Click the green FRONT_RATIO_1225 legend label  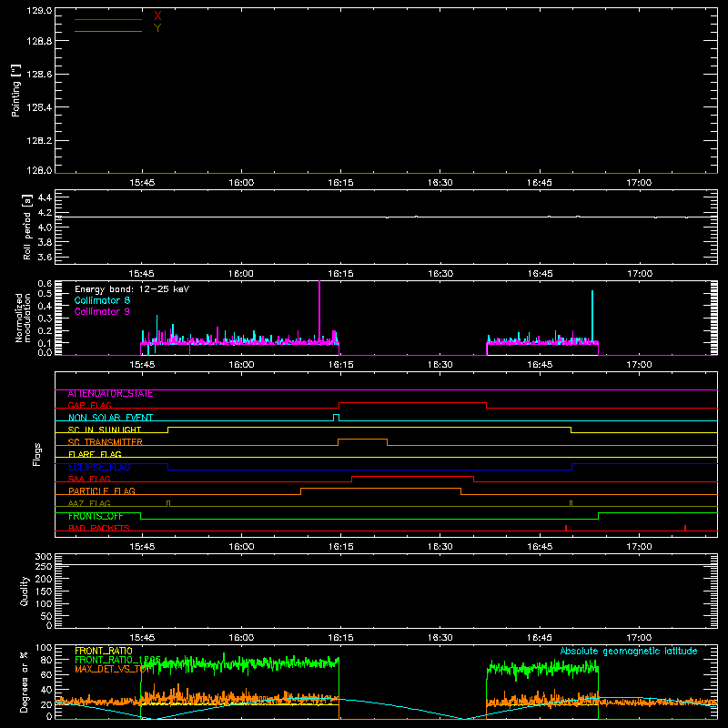(x=117, y=660)
